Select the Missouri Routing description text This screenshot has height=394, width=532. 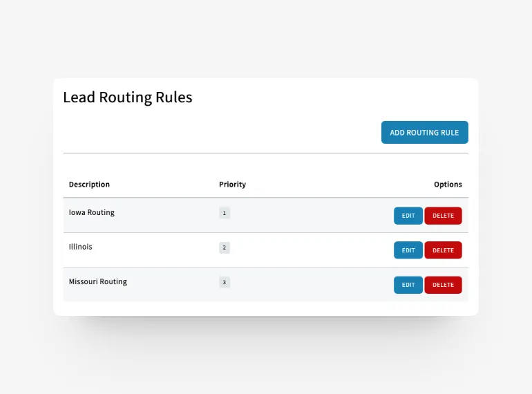pyautogui.click(x=98, y=281)
